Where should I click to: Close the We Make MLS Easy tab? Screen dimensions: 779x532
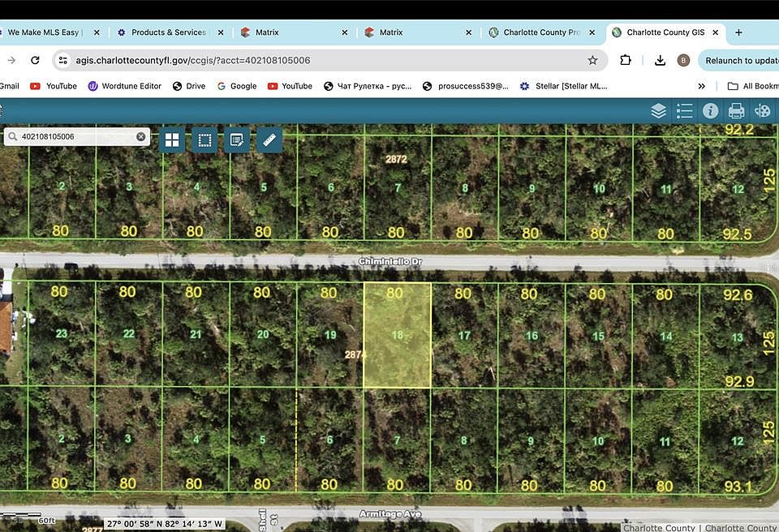[x=97, y=32]
